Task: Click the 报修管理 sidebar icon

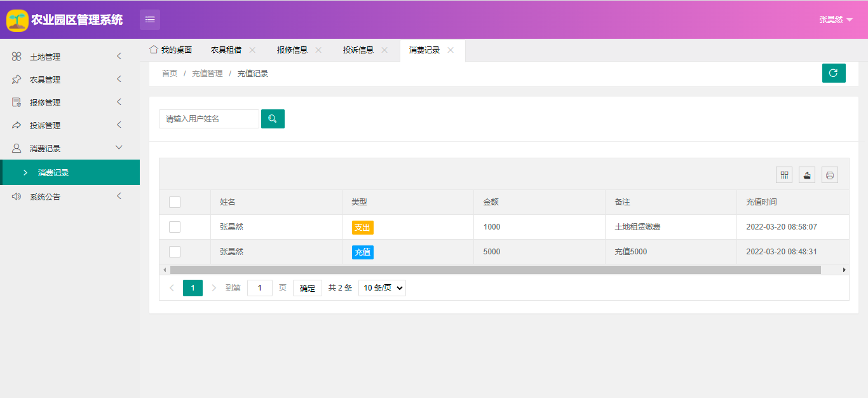Action: pyautogui.click(x=17, y=102)
